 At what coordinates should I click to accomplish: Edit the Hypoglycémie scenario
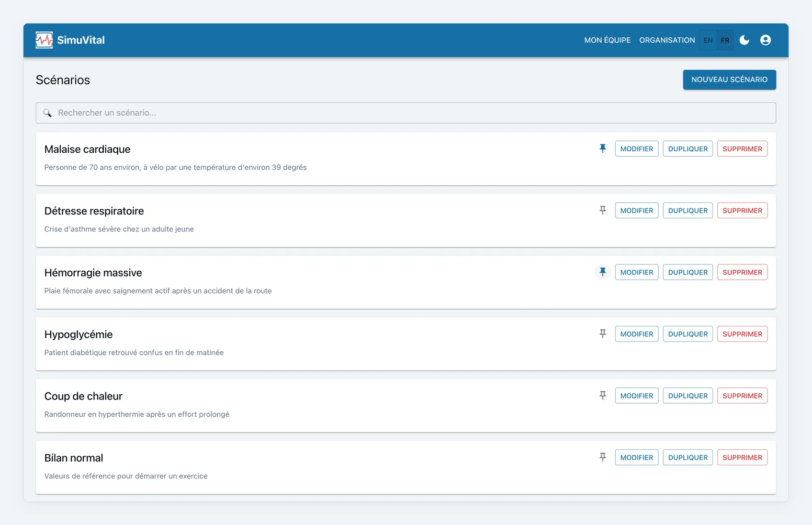636,334
